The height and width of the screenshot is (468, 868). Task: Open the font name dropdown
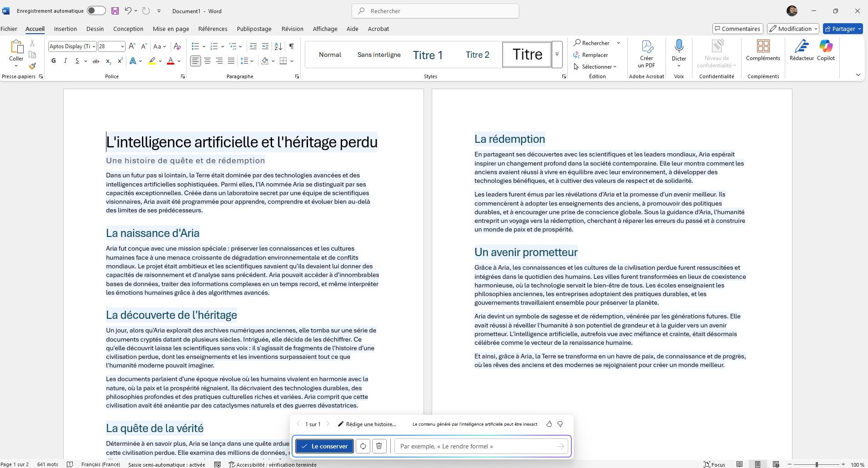click(x=94, y=46)
